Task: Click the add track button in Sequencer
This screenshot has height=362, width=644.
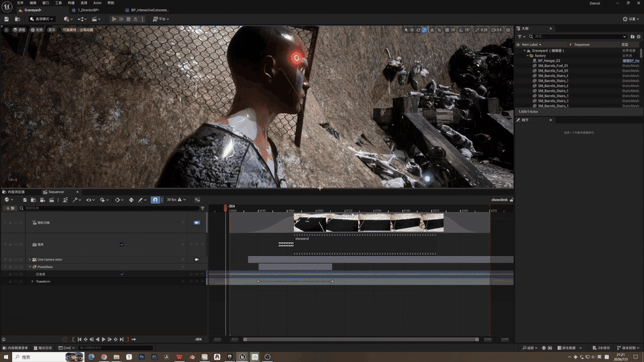Action: tap(9, 208)
